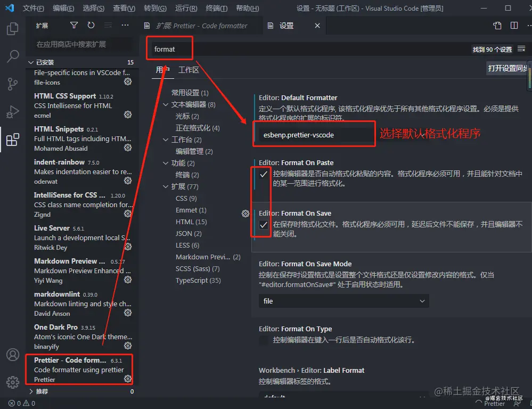
Task: Open the One Dark Pro gear
Action: (128, 346)
